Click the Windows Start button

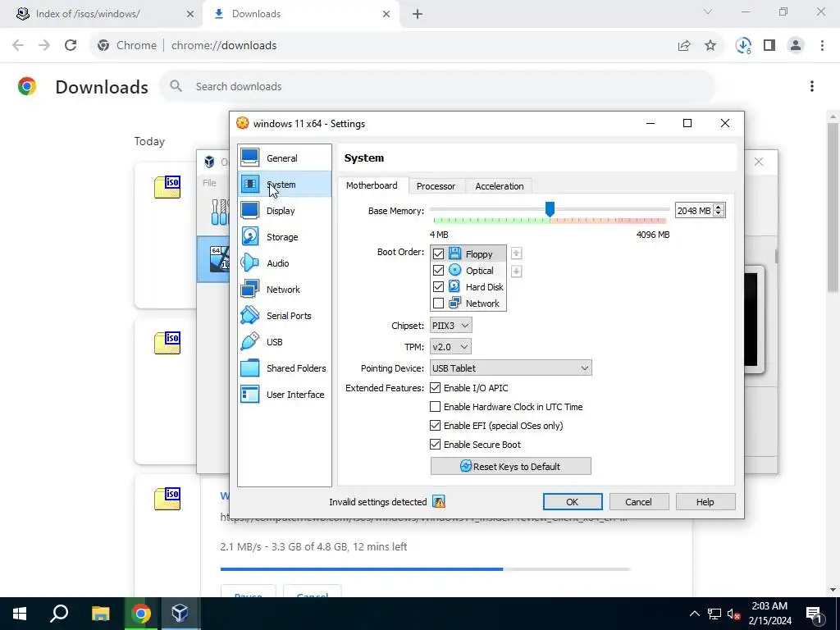coord(20,614)
